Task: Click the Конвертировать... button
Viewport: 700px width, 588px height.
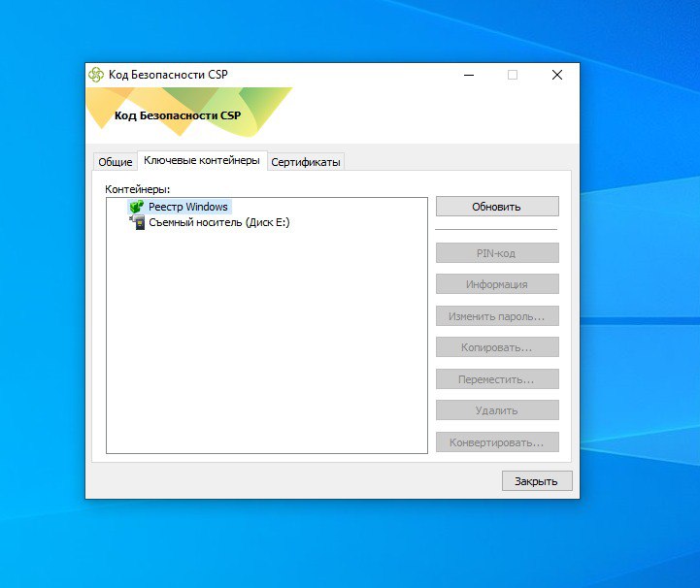Action: 497,442
